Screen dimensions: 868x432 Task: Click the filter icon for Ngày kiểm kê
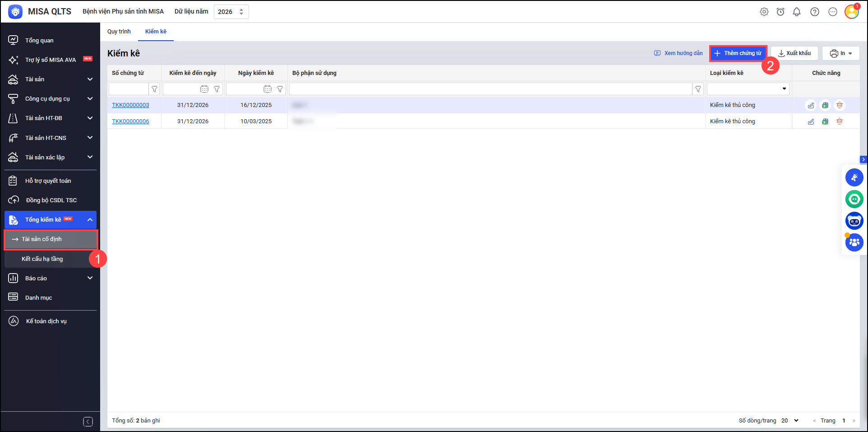coord(280,89)
